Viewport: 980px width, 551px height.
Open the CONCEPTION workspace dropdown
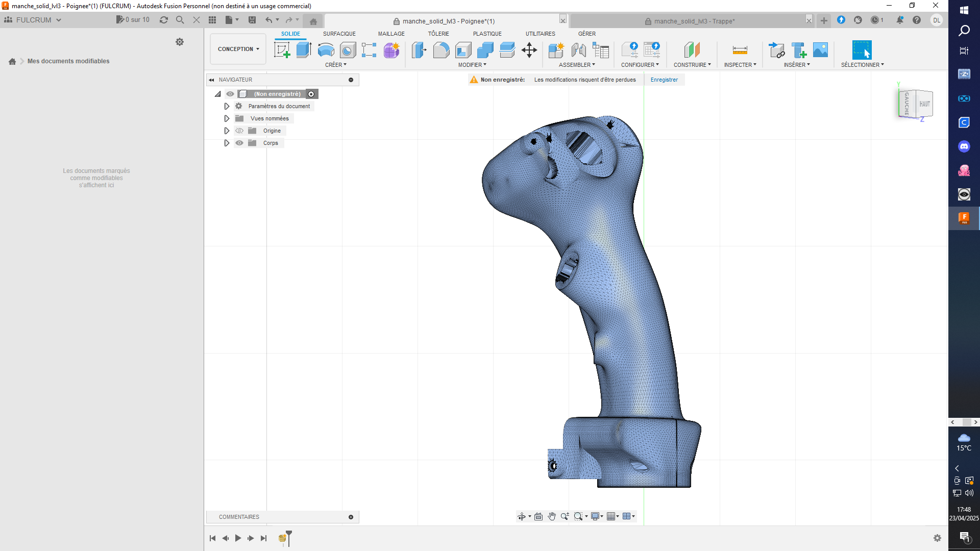click(238, 49)
